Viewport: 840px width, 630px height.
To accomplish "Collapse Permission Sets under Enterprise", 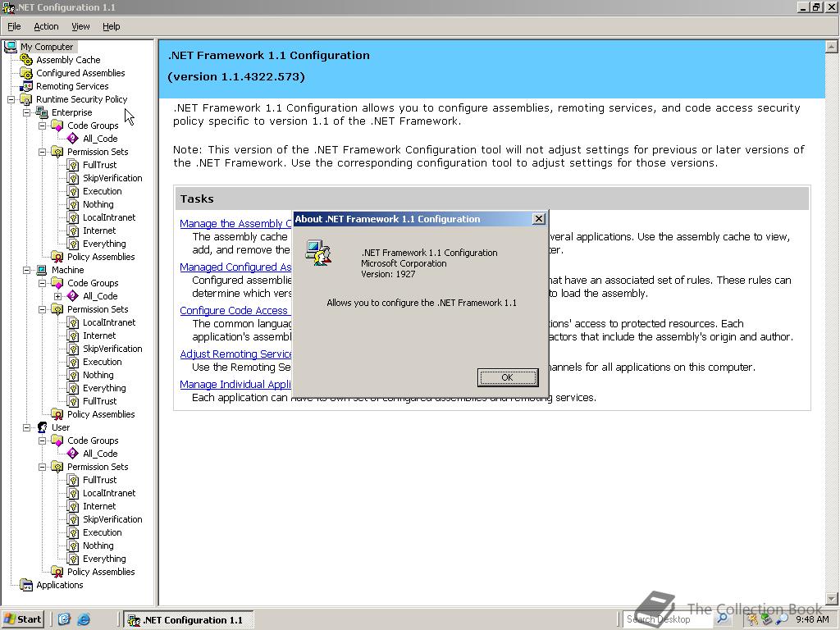I will pyautogui.click(x=42, y=152).
